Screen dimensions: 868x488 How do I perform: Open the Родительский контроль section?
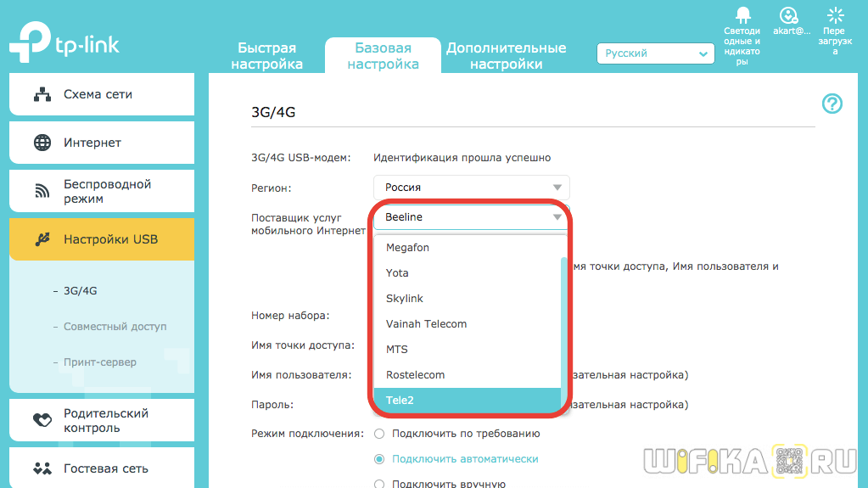pyautogui.click(x=102, y=420)
